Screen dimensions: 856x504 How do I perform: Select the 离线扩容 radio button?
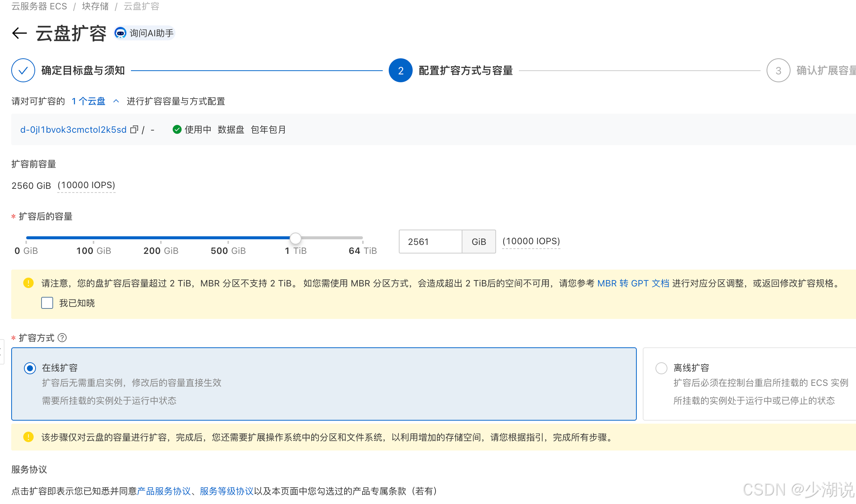661,368
